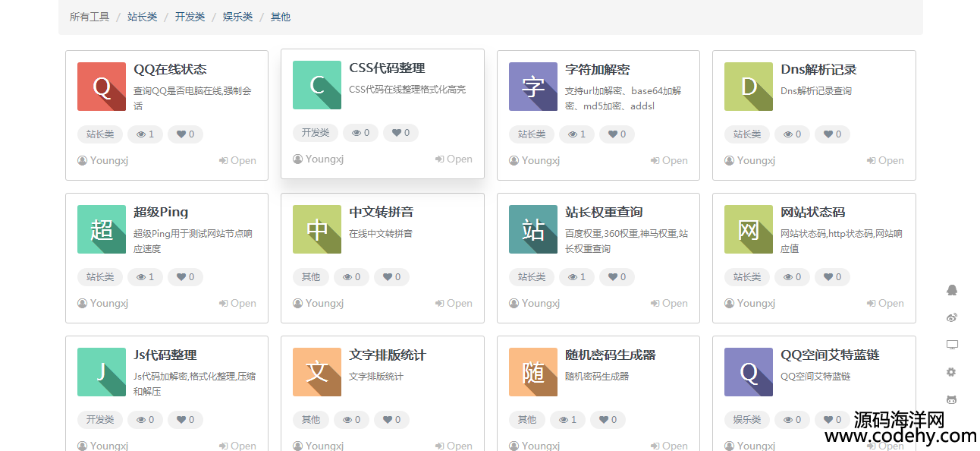Click the green C icon for CSS代码整理
The height and width of the screenshot is (451, 980).
click(317, 85)
